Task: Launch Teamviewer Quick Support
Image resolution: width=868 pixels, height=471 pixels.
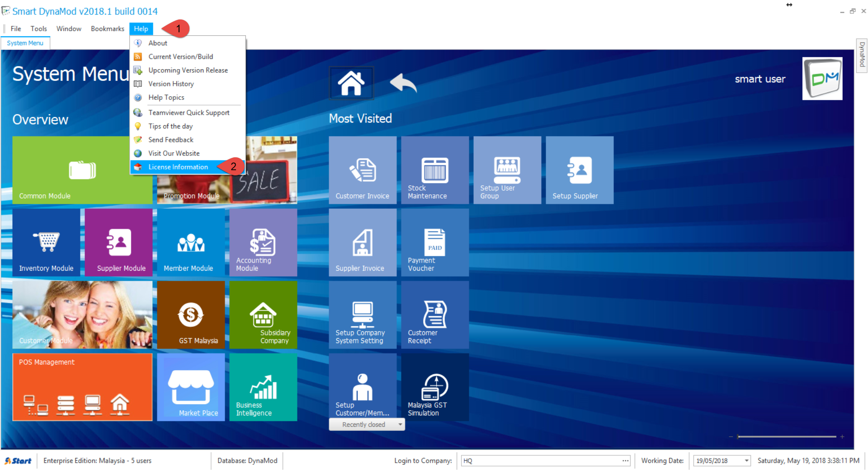Action: (x=188, y=113)
